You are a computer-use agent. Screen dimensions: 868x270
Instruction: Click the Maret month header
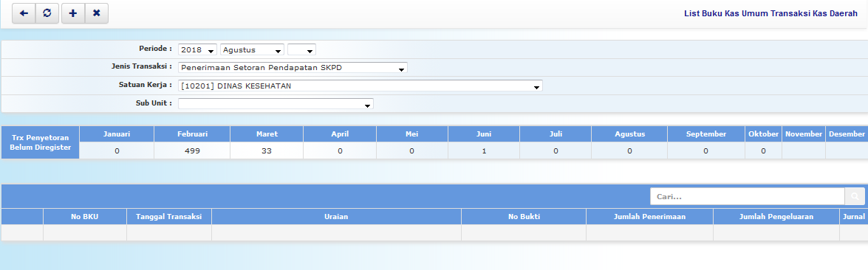(267, 134)
